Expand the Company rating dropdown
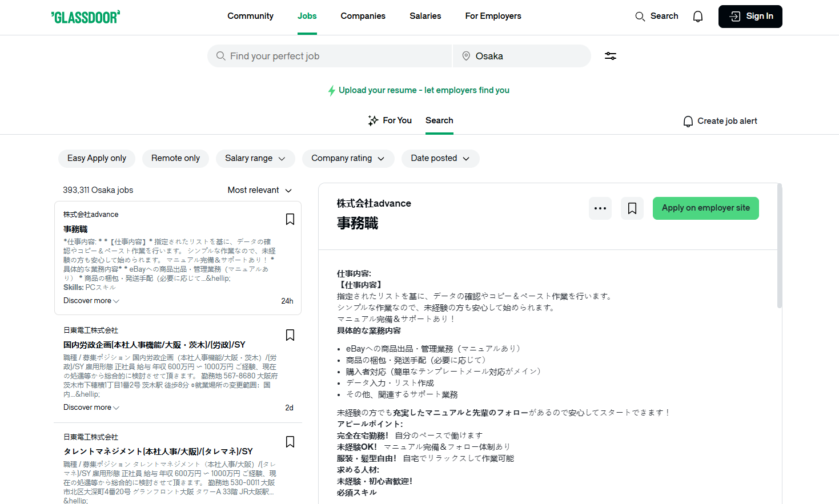 coord(348,158)
